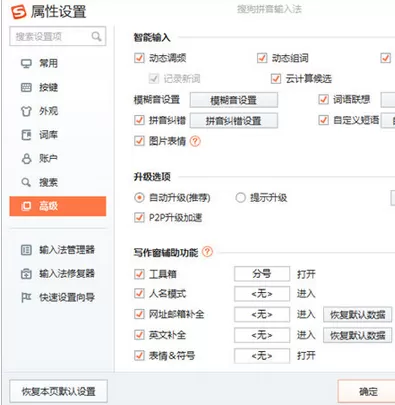This screenshot has height=405, width=395.
Task: Toggle the 自定义短语 checkbox
Action: pyautogui.click(x=323, y=120)
